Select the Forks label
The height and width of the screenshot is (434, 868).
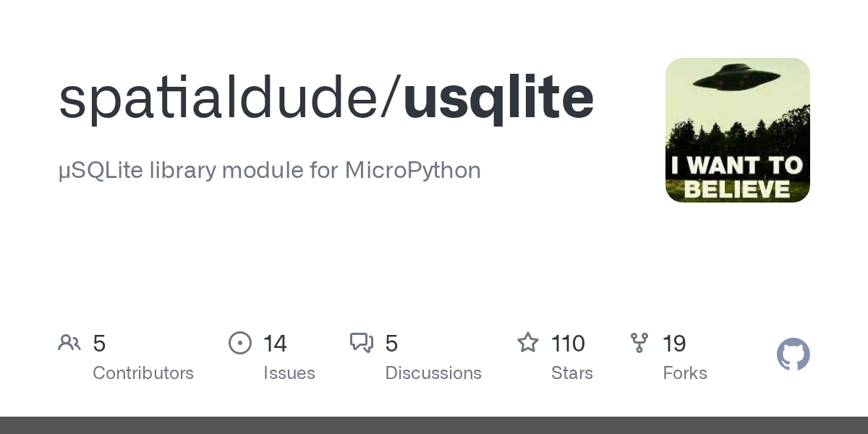pos(685,373)
